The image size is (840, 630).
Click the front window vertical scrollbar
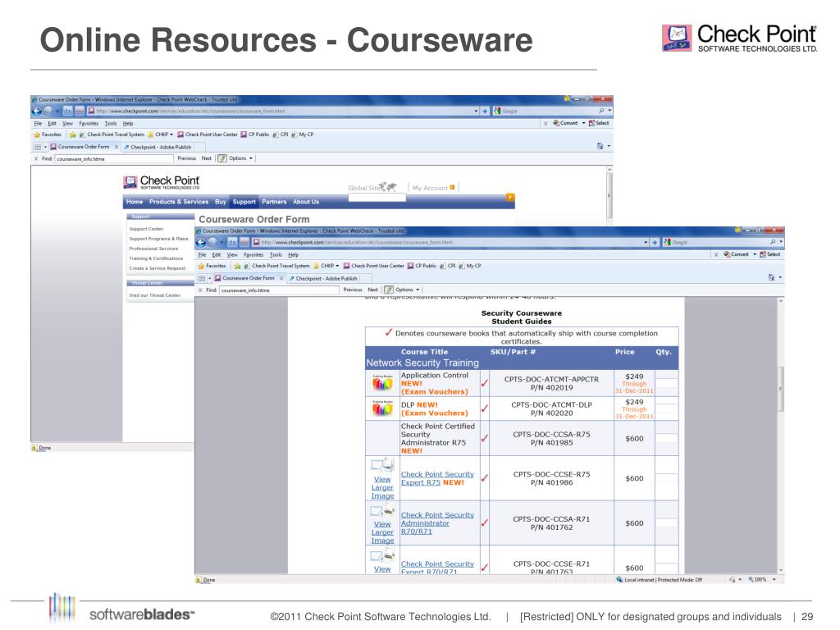[781, 436]
